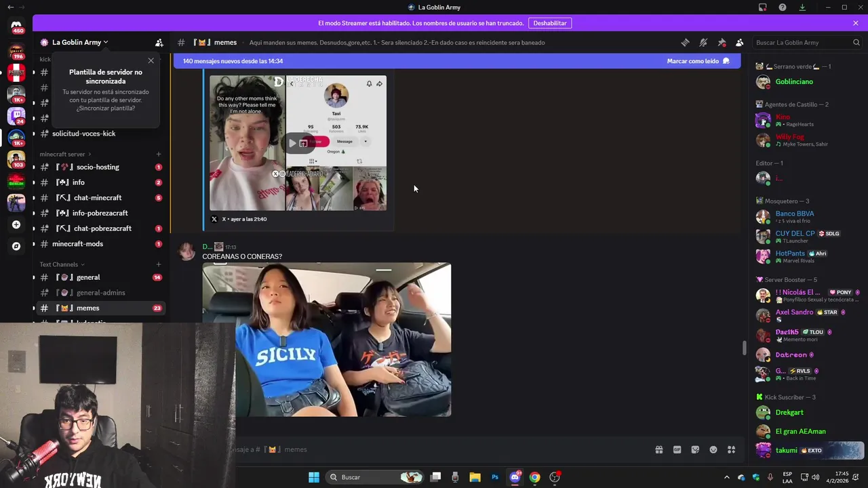Play the embedded X video
The height and width of the screenshot is (488, 868).
[292, 143]
